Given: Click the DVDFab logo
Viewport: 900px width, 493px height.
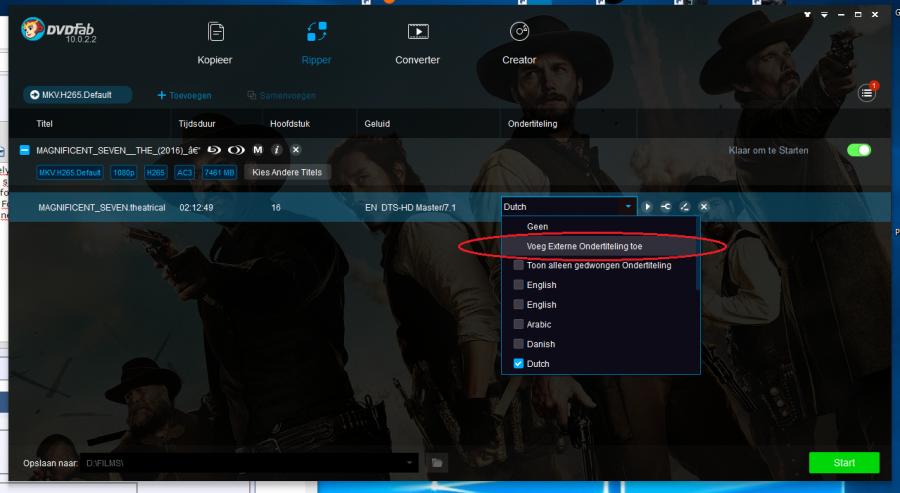Looking at the screenshot, I should (x=58, y=30).
